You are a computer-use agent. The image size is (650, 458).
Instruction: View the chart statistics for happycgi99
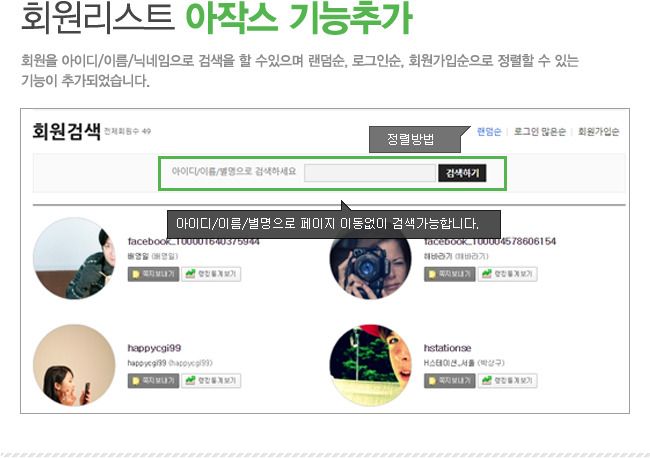[x=211, y=380]
